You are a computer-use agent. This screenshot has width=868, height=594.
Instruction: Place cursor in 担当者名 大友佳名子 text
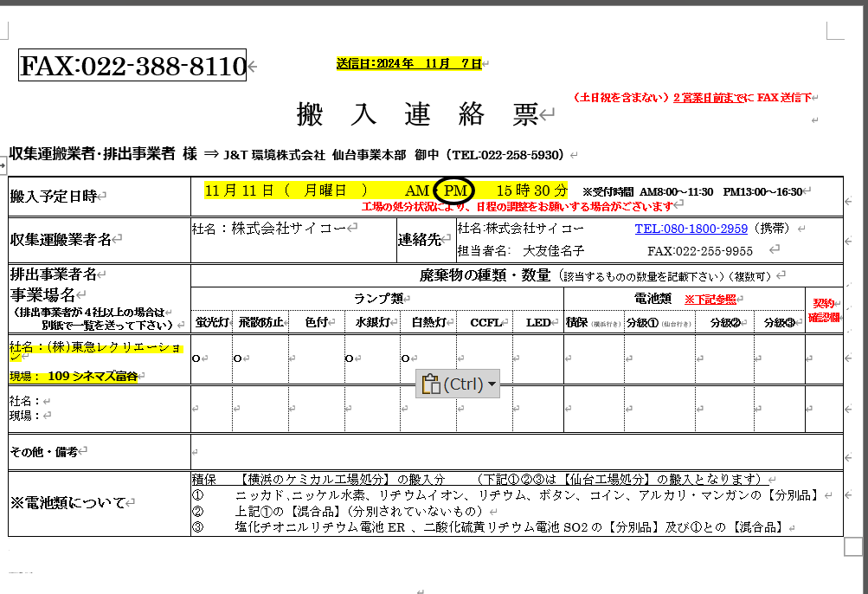click(554, 251)
